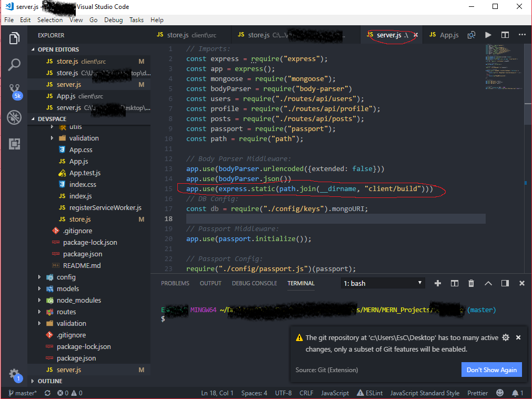Switch to the Debug Console tab
This screenshot has height=399, width=532.
coord(255,283)
